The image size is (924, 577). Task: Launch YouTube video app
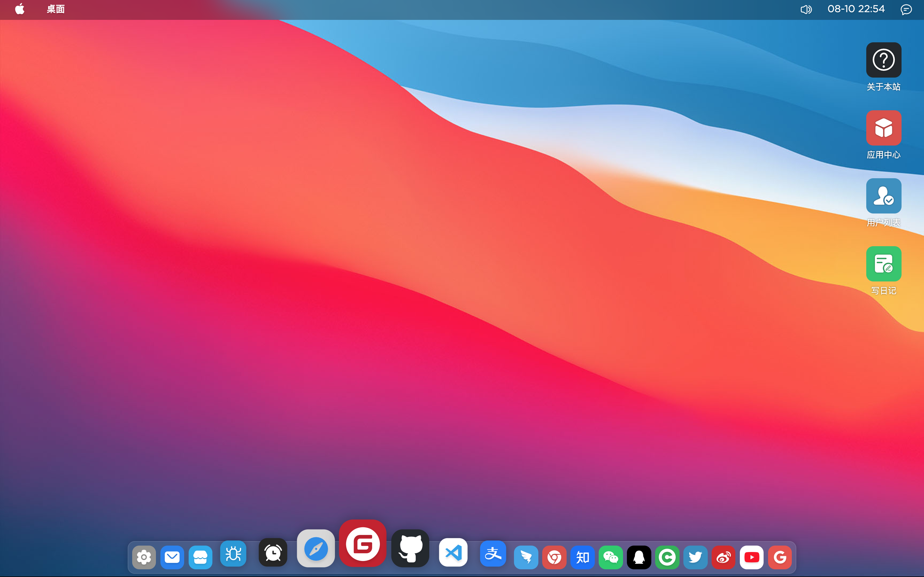750,557
